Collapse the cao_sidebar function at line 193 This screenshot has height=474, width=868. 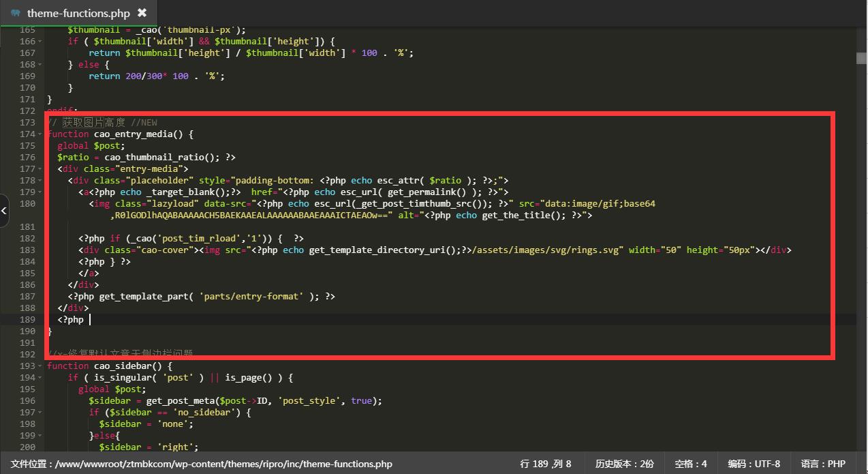40,366
